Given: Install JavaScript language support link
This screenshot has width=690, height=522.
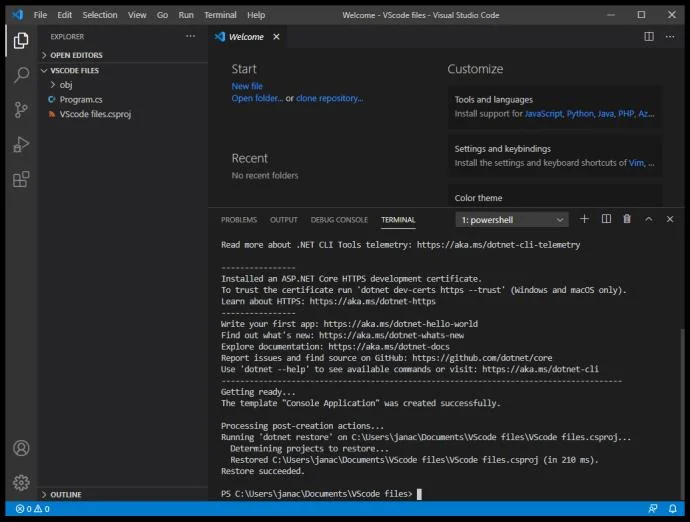Looking at the screenshot, I should tap(543, 114).
